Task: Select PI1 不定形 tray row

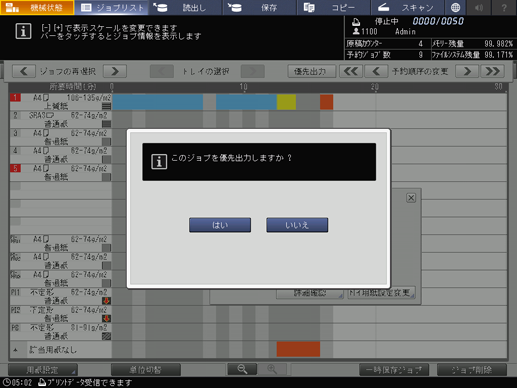Action: coord(61,296)
